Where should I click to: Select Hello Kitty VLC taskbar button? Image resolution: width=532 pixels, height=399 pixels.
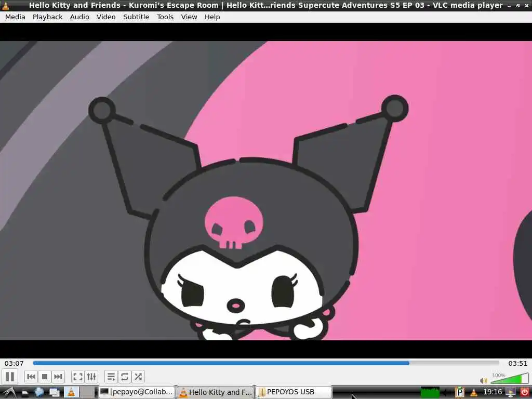[x=215, y=392]
